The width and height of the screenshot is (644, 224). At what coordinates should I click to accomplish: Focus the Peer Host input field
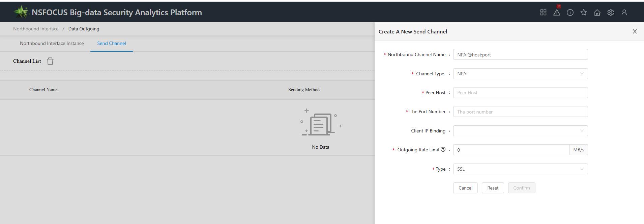(x=520, y=93)
